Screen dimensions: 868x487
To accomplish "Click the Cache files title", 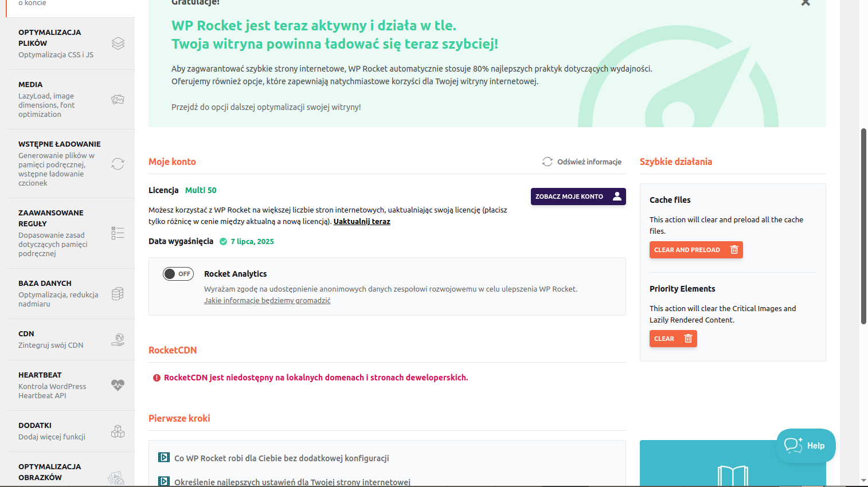I will click(x=670, y=200).
